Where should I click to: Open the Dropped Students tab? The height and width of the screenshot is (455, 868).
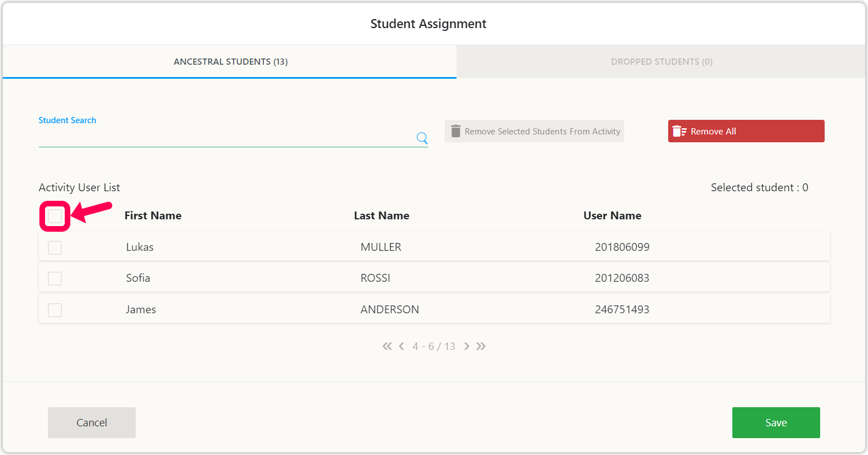pyautogui.click(x=661, y=62)
